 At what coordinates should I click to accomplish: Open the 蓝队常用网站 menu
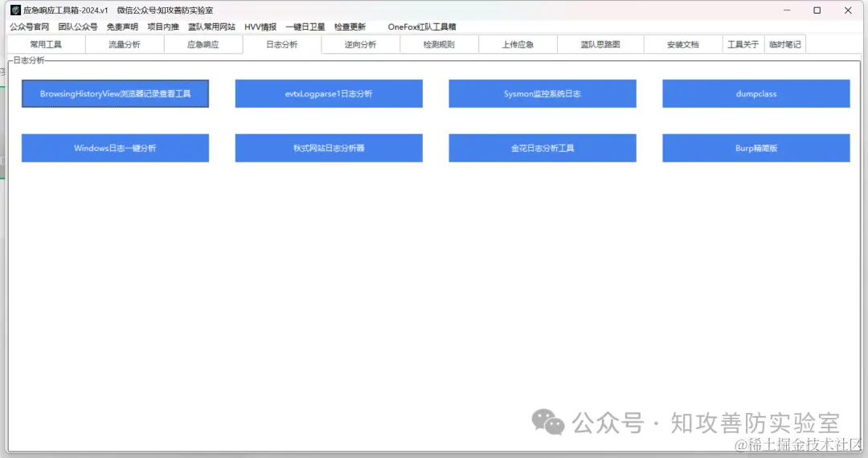pyautogui.click(x=211, y=27)
